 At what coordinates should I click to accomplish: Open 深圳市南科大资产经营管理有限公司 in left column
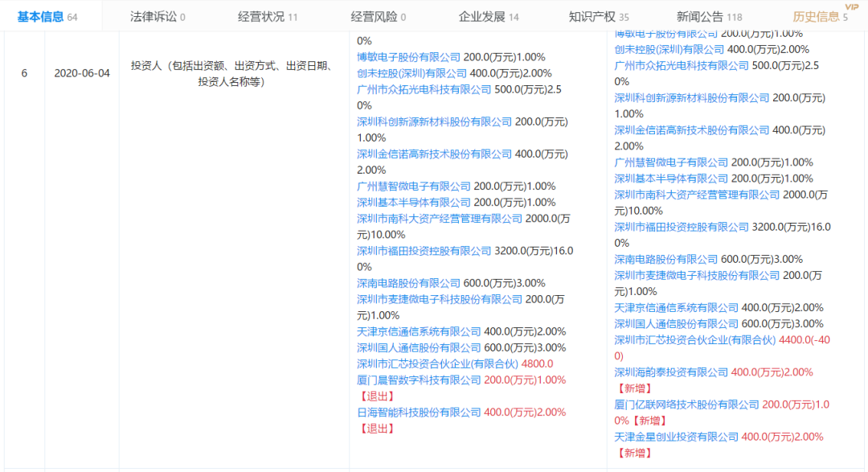[x=440, y=218]
